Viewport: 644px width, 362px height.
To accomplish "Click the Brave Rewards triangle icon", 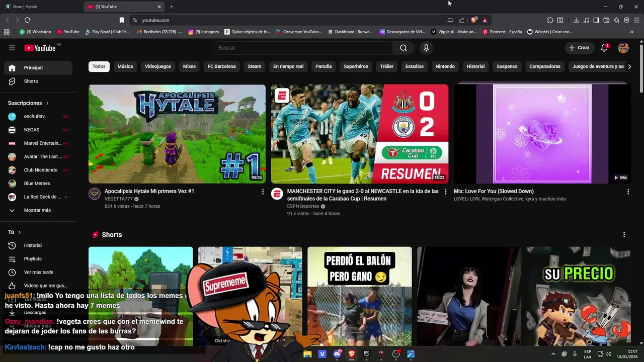I will pos(485,20).
